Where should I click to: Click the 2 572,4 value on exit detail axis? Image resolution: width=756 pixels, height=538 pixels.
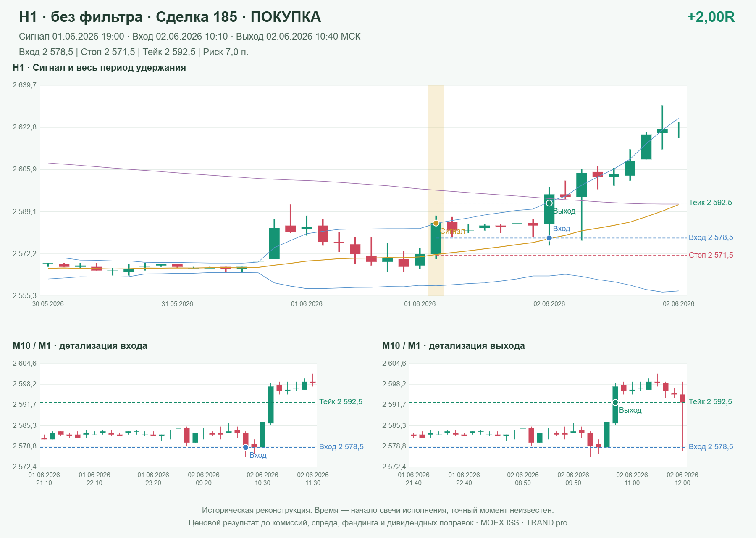point(394,467)
